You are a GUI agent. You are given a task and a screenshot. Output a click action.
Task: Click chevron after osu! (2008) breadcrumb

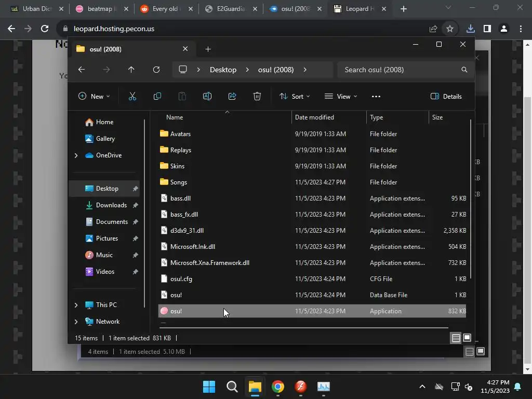305,70
